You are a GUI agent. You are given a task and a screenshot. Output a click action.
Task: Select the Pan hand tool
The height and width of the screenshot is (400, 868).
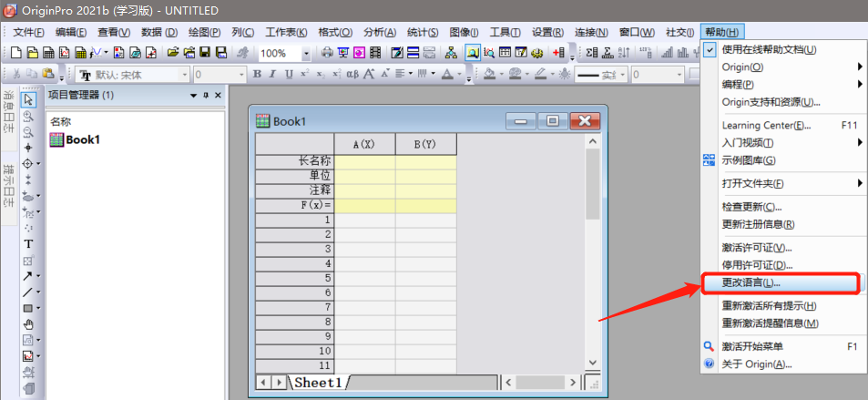[x=29, y=324]
